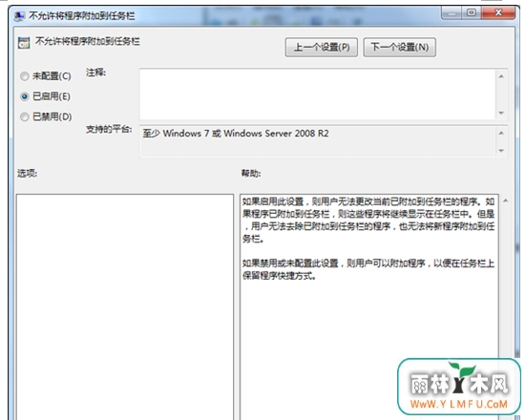
Task: Click the 帮助 help description text area
Action: click(x=369, y=306)
